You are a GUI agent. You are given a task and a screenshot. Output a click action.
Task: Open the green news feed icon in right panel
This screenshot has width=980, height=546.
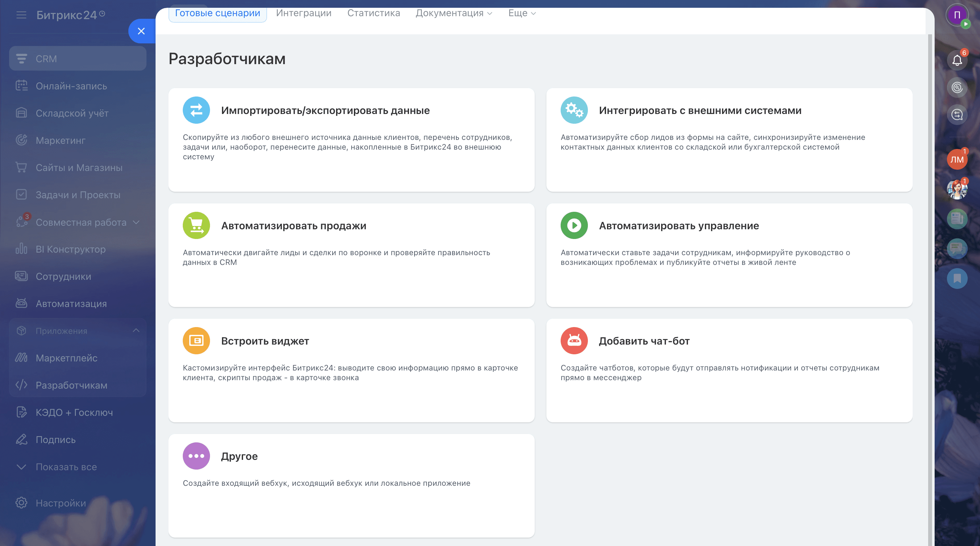[957, 219]
